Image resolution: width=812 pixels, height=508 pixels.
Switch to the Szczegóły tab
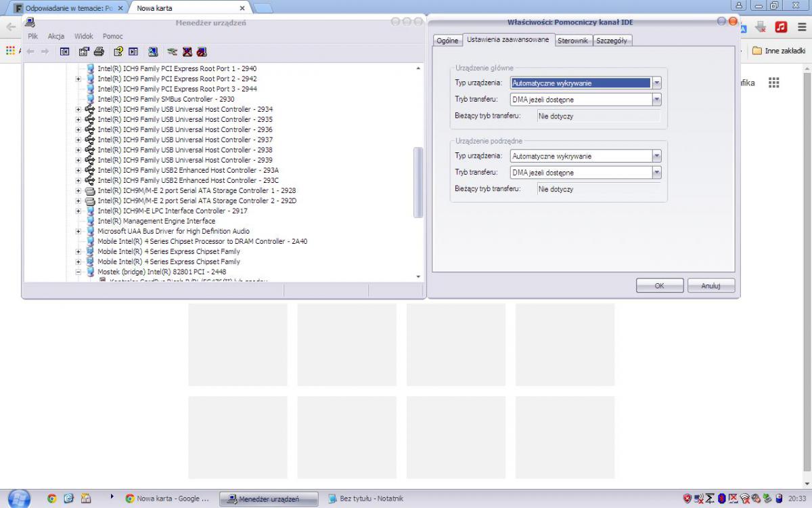click(x=612, y=41)
